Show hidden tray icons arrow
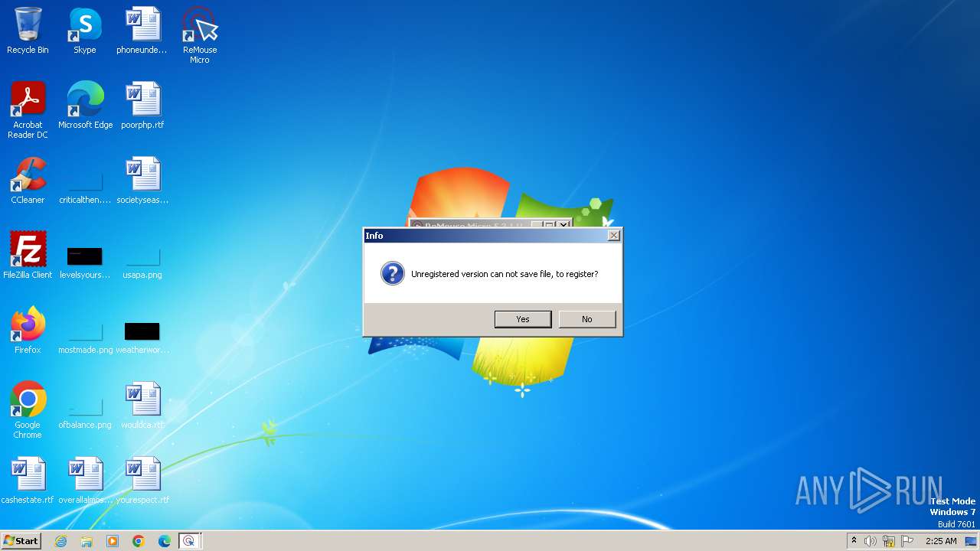 [x=854, y=541]
